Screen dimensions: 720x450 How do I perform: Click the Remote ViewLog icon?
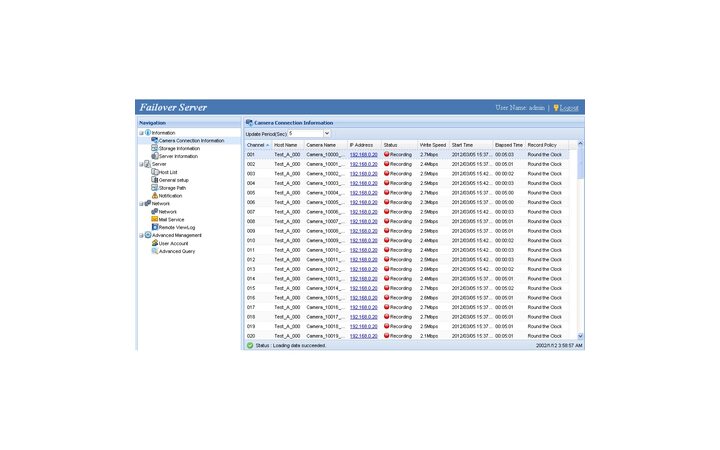(x=154, y=227)
